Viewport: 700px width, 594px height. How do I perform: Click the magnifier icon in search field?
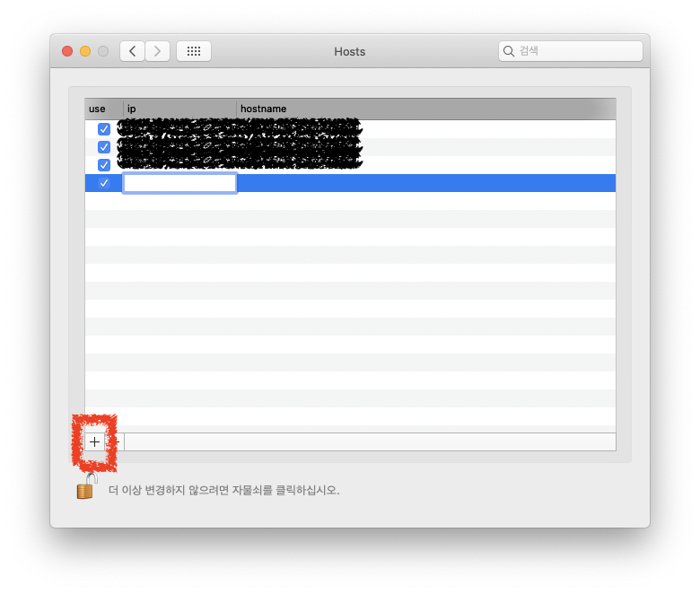pos(509,51)
